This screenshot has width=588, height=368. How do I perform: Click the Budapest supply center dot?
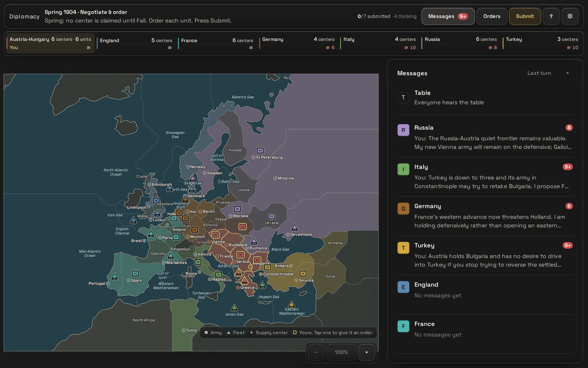click(x=226, y=245)
